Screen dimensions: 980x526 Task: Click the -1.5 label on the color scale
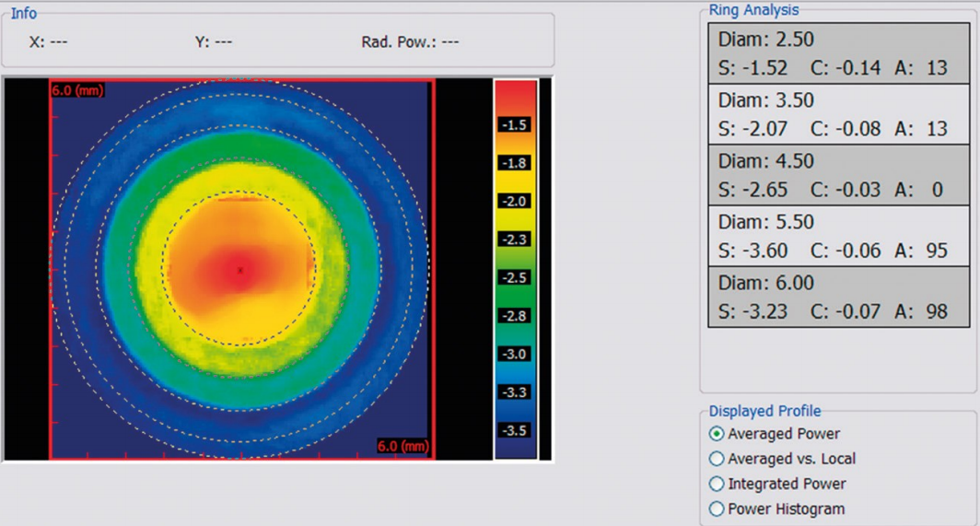pos(514,124)
